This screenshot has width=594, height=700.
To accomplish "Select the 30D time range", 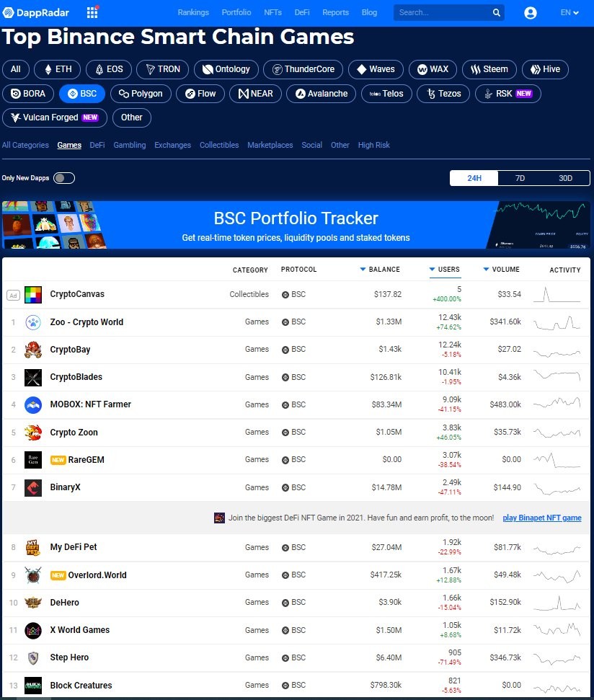I will 565,178.
